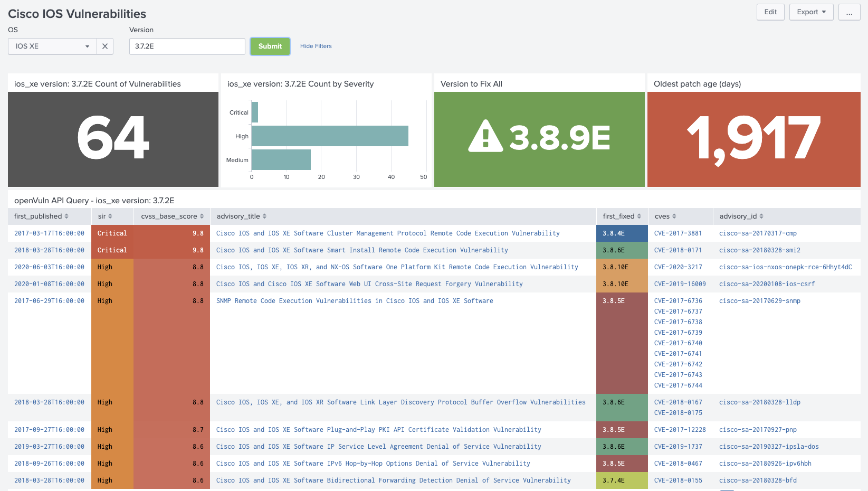
Task: Click advisory ID cisco-sa-20190327-ipsla-dos
Action: (x=769, y=447)
